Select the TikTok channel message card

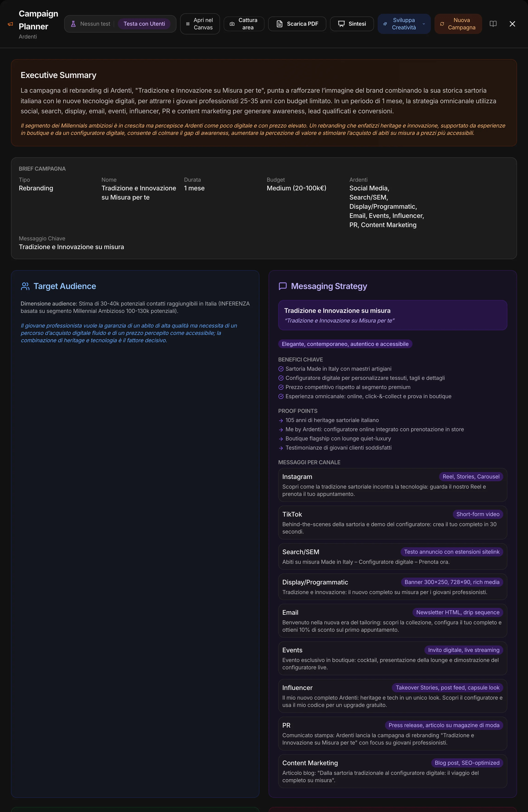393,522
